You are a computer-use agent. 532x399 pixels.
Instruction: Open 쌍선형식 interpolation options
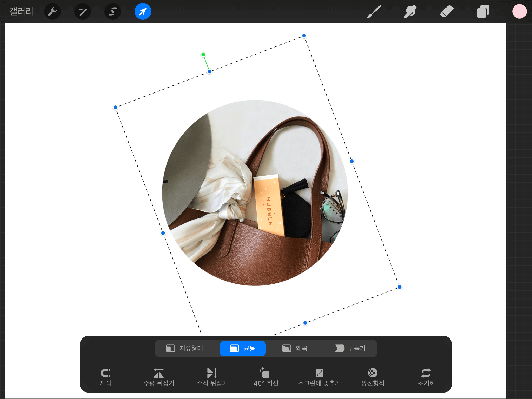(x=373, y=377)
